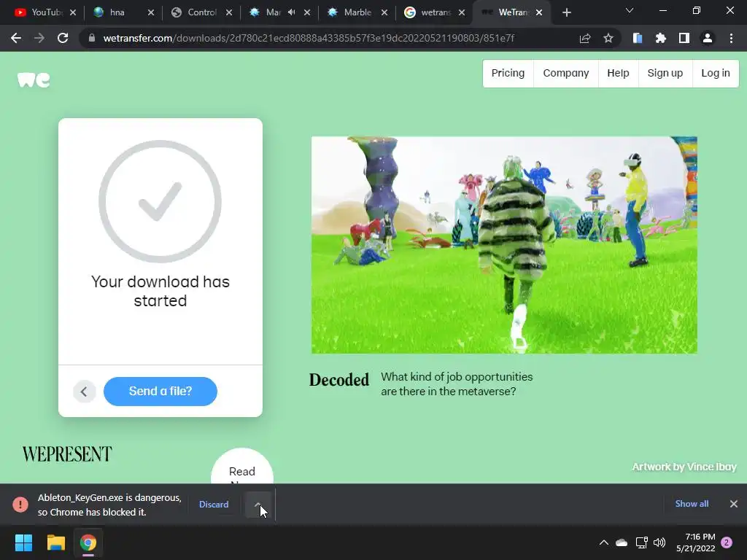Click the OneDrive cloud tray icon

tap(622, 542)
